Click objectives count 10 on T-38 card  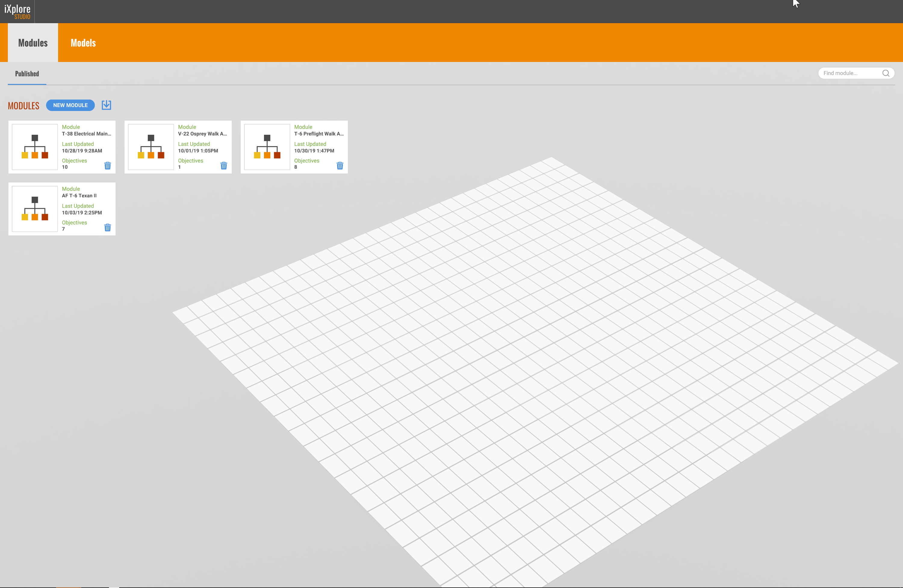(65, 167)
